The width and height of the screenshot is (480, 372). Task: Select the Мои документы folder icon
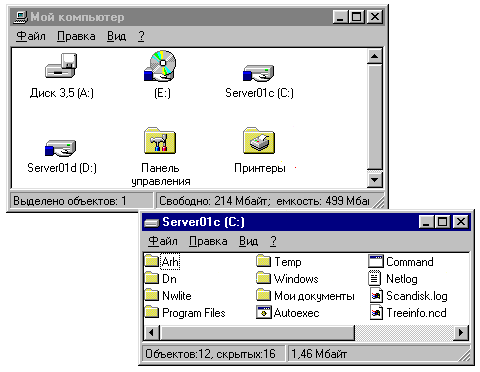263,295
